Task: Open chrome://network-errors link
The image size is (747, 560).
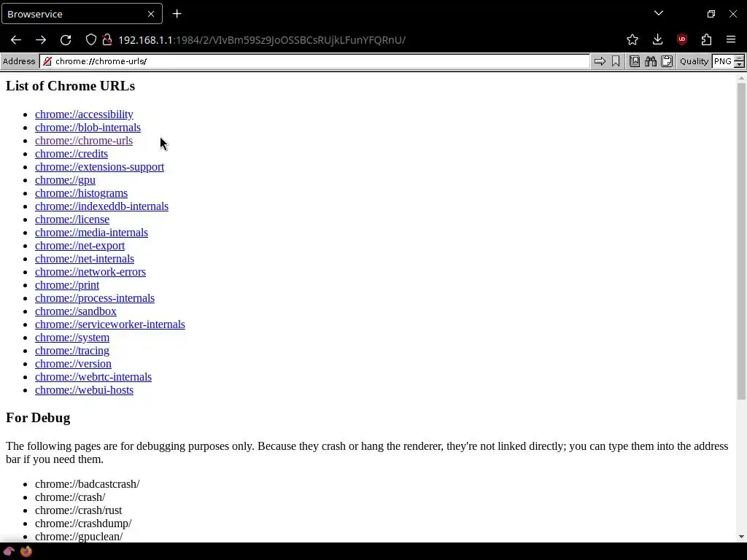Action: 90,272
